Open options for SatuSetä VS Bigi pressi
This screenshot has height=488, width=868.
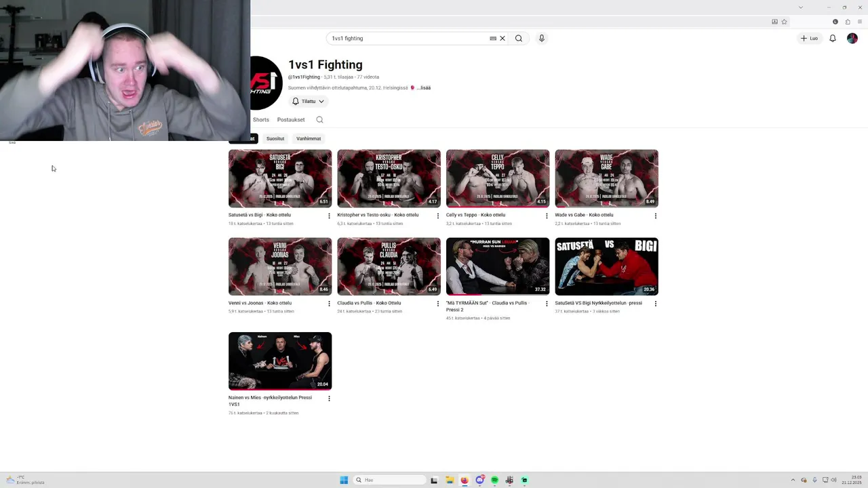655,304
